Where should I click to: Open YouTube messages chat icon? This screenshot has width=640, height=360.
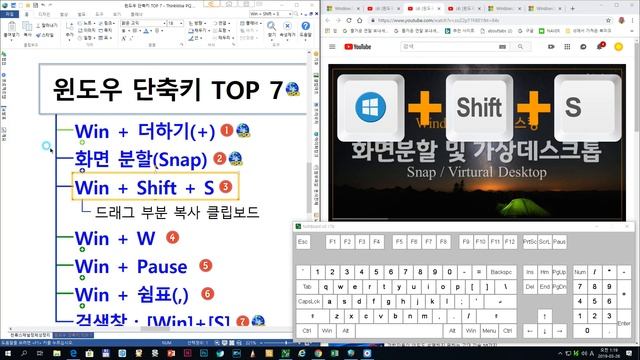pyautogui.click(x=583, y=47)
